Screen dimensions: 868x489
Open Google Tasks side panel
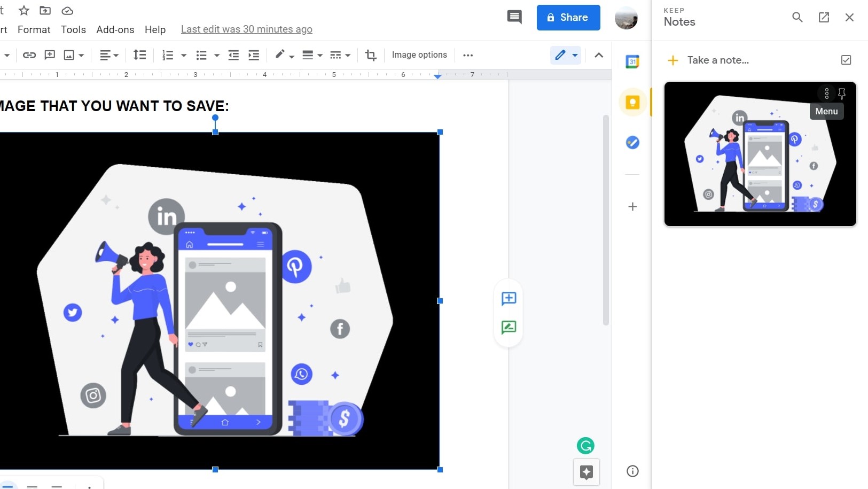coord(632,143)
